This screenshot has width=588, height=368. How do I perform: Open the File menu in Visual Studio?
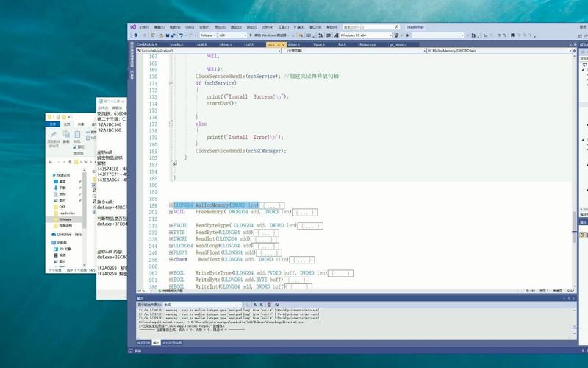(144, 27)
